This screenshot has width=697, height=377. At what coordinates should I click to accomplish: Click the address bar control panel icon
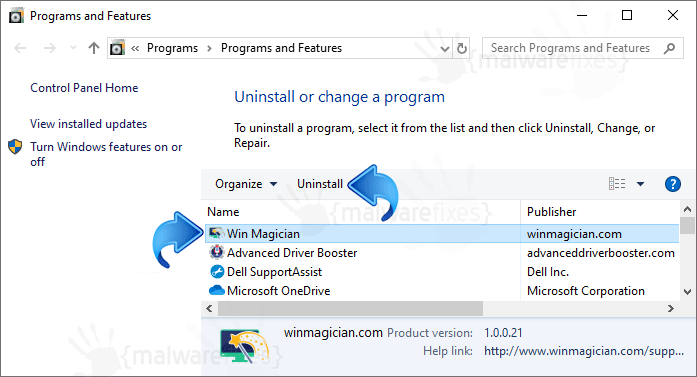click(117, 48)
